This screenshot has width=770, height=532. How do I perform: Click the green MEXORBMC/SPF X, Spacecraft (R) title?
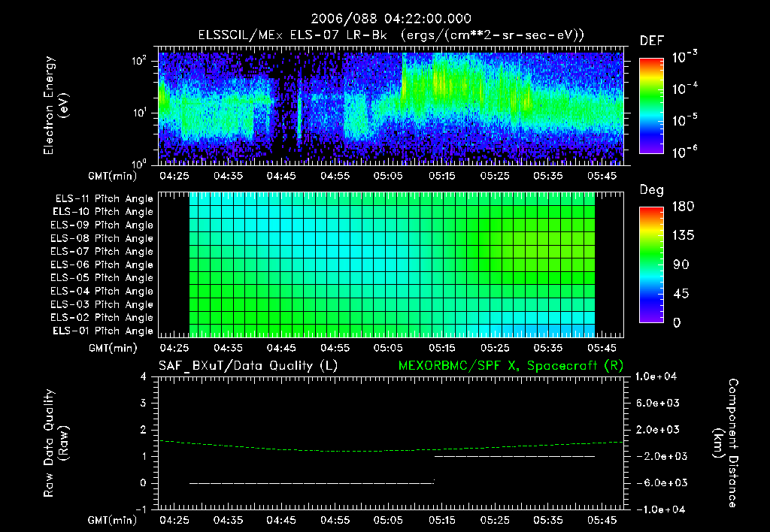pyautogui.click(x=511, y=366)
